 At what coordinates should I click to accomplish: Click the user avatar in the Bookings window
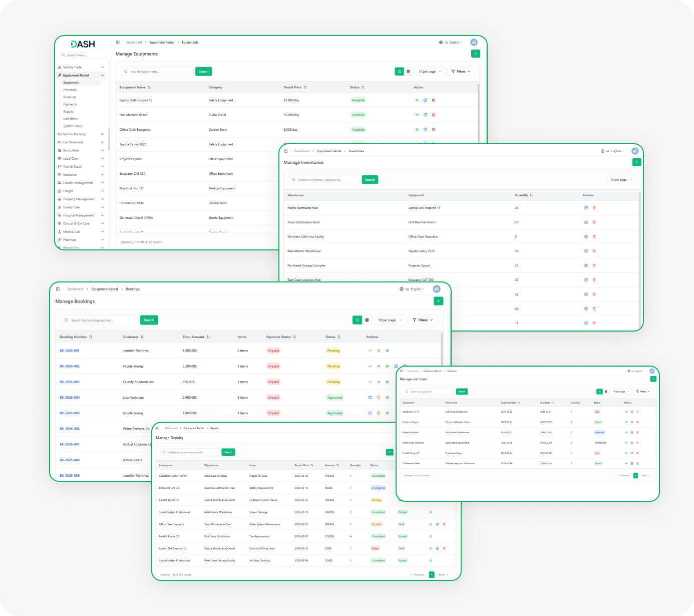437,289
